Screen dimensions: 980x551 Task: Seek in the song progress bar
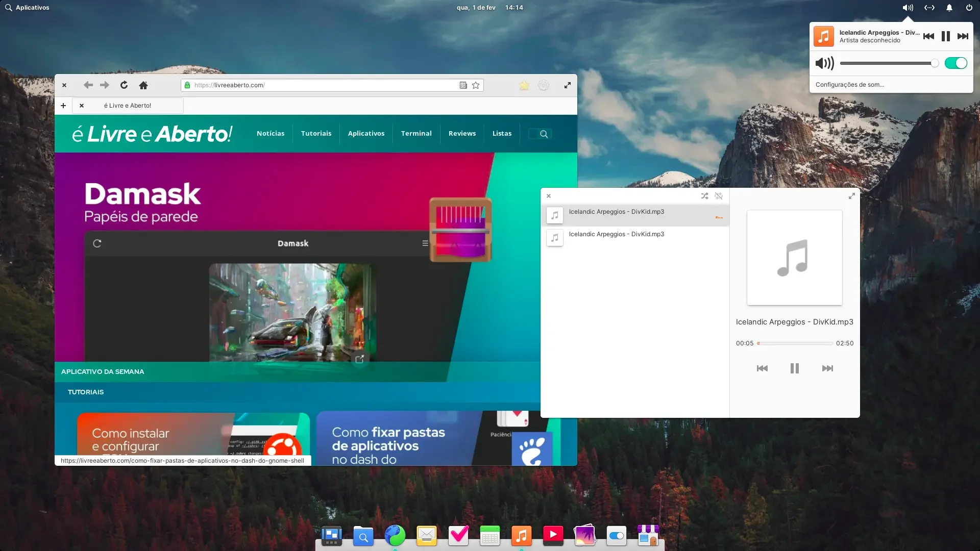[795, 343]
